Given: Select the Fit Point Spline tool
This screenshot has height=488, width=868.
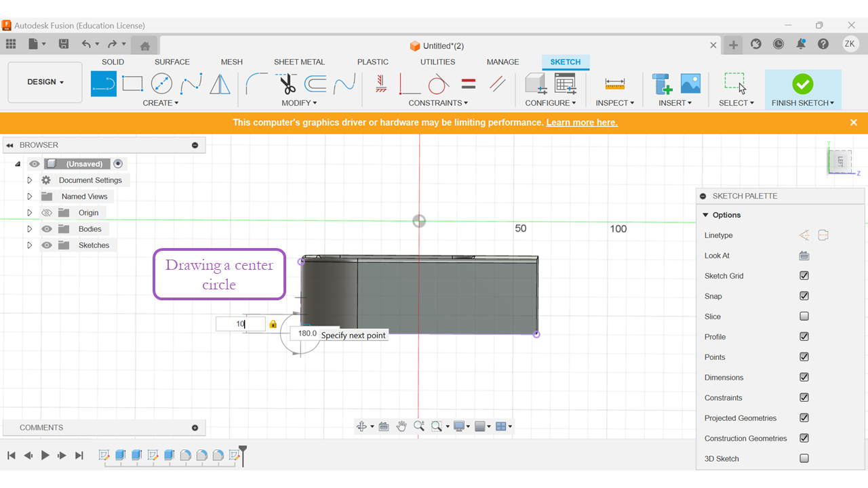Looking at the screenshot, I should coord(191,84).
